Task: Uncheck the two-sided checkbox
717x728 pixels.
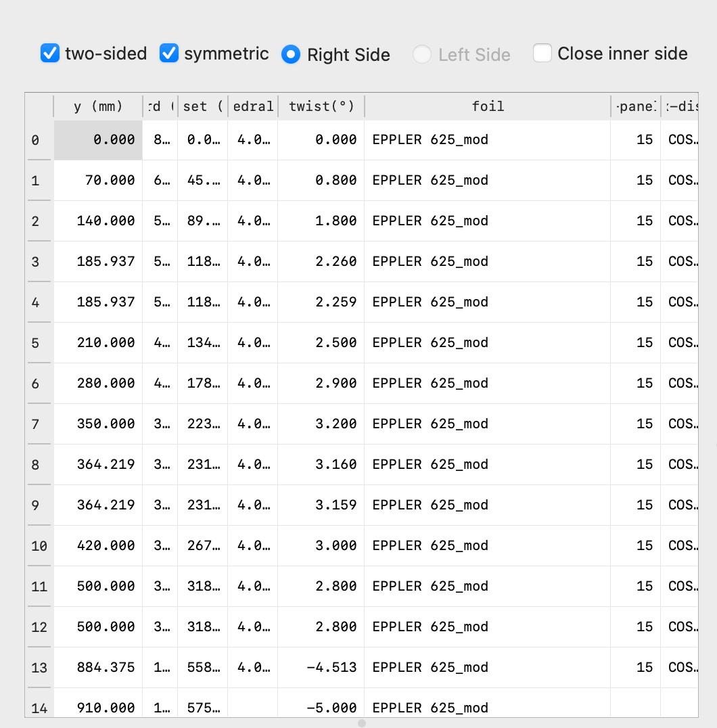Action: [x=50, y=53]
